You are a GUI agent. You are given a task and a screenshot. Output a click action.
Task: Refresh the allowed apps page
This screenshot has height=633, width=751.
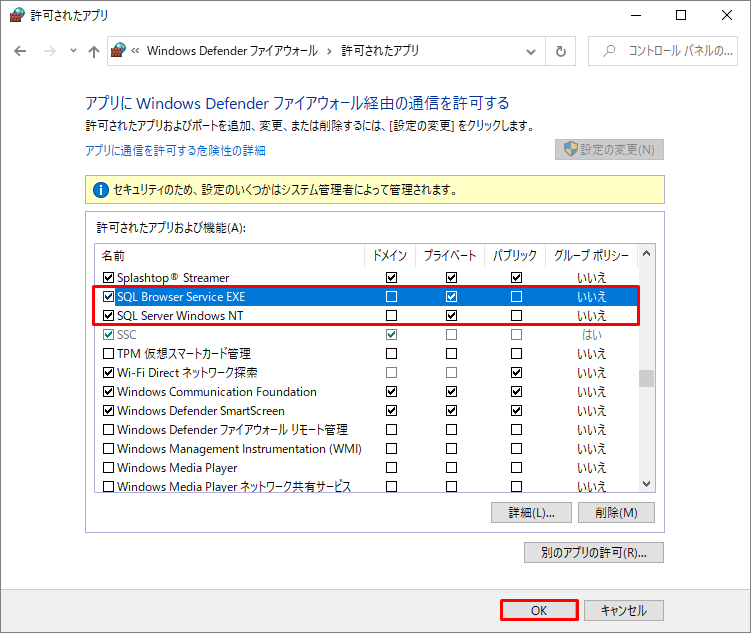[560, 51]
